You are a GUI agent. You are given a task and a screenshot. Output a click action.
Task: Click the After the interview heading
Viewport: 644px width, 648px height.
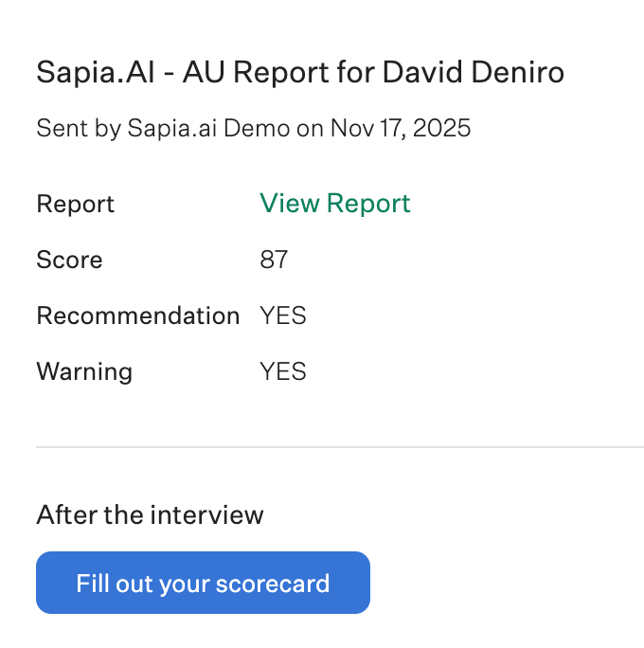coord(150,514)
